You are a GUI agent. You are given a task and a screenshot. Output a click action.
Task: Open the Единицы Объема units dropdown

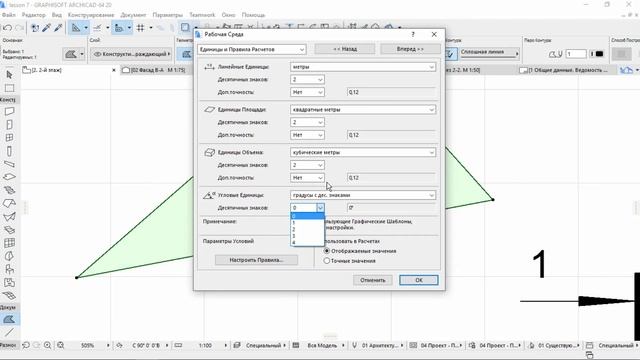[363, 153]
